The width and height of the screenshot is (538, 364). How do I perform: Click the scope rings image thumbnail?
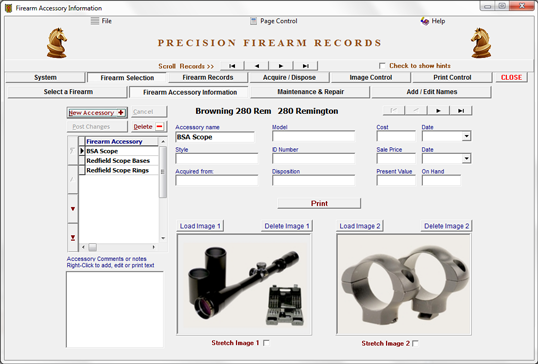coord(404,285)
